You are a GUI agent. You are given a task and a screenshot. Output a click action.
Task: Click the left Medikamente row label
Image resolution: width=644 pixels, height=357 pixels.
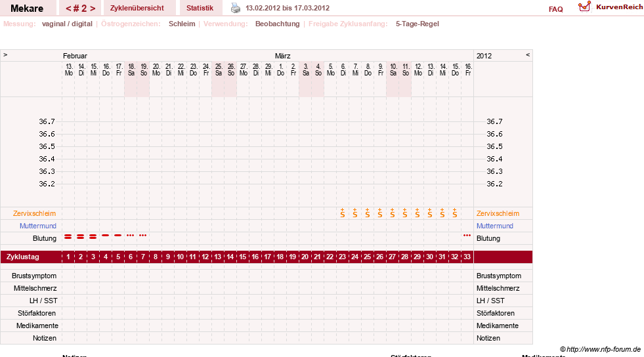tap(37, 325)
